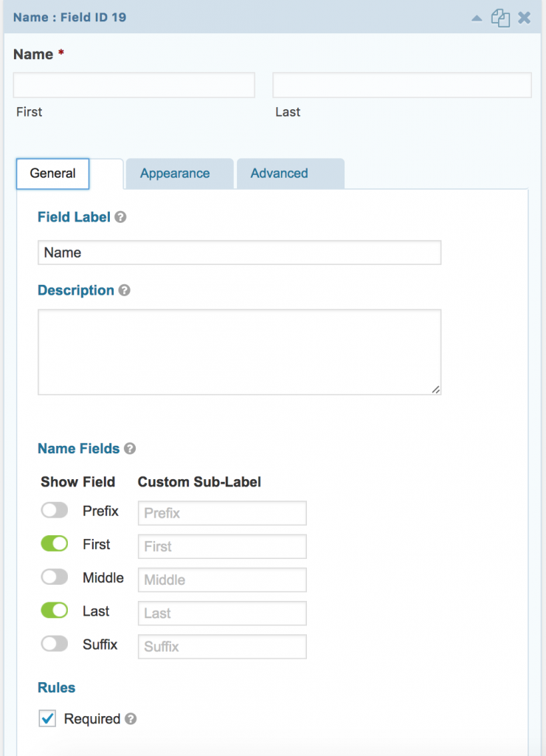Click the Field Label text input
Screen dimensions: 546x756
point(239,252)
